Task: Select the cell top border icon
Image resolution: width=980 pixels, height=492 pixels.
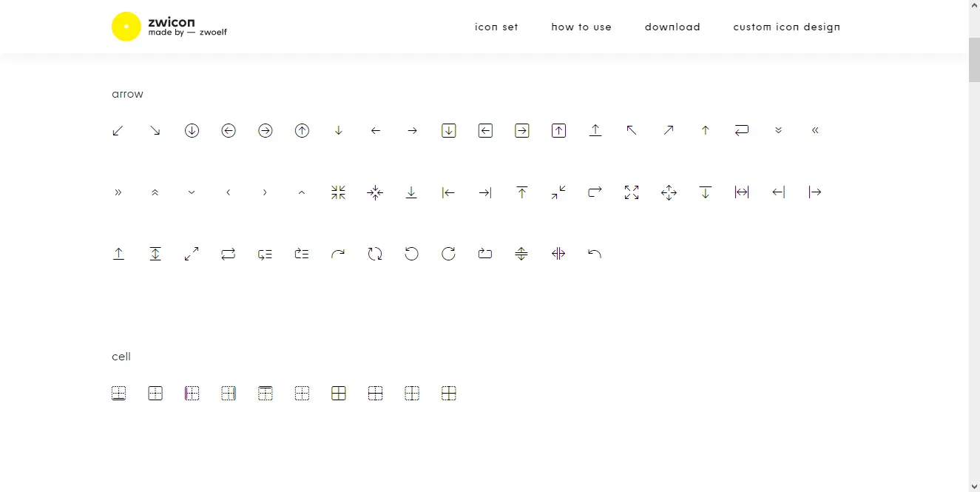Action: (266, 394)
